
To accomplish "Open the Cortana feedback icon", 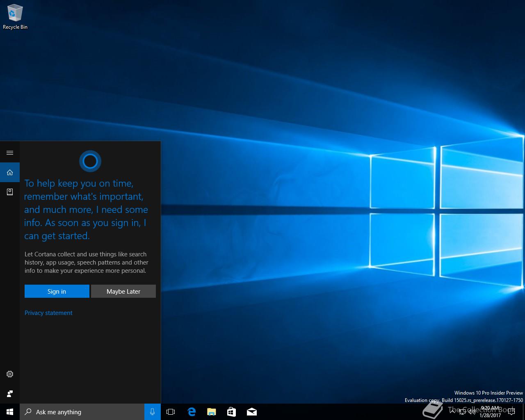I will coord(10,394).
